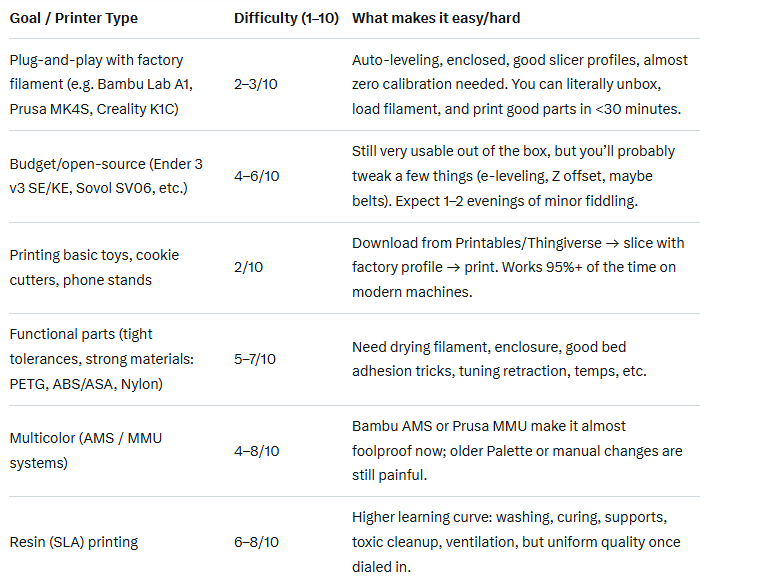Viewport: 777px width, 580px height.
Task: Click the "Difficulty (1–10)" column header
Action: [284, 18]
